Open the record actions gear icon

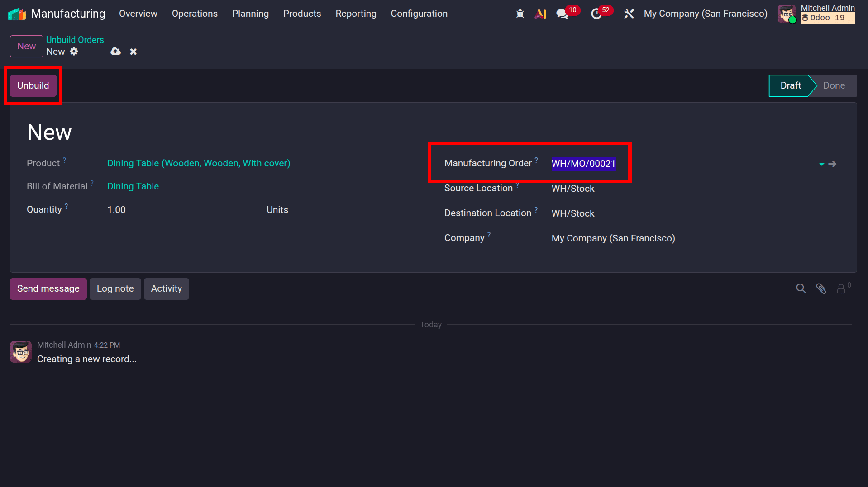[x=74, y=52]
